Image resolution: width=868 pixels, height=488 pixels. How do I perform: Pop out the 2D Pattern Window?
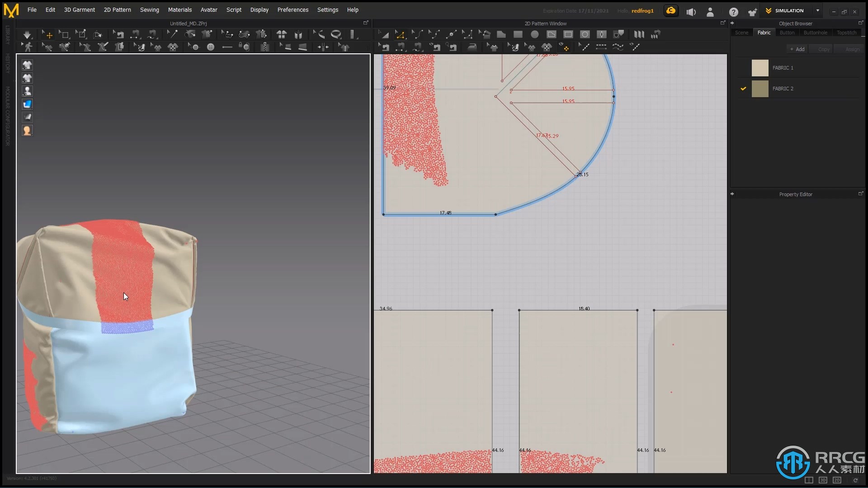pos(723,23)
